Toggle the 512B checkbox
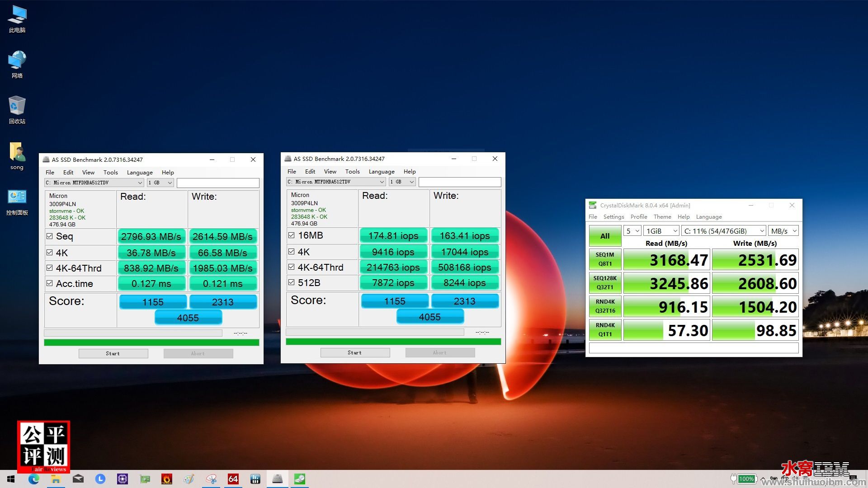This screenshot has width=868, height=488. pyautogui.click(x=292, y=282)
